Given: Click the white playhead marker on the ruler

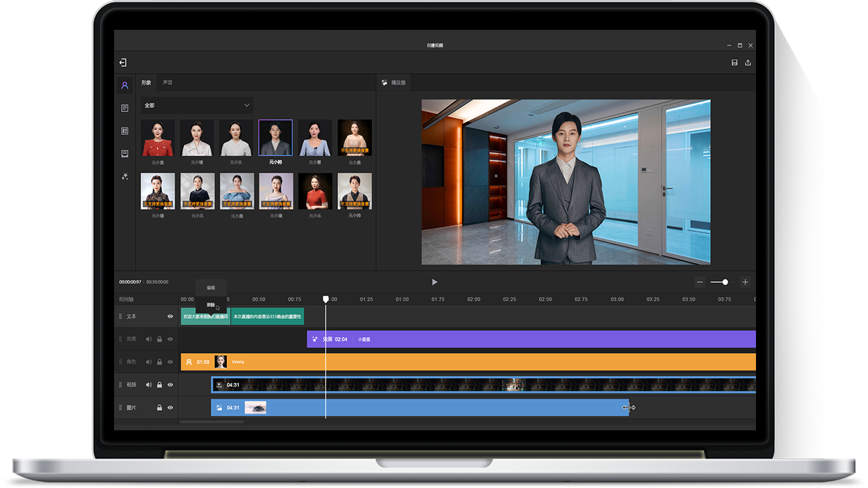Looking at the screenshot, I should (325, 299).
